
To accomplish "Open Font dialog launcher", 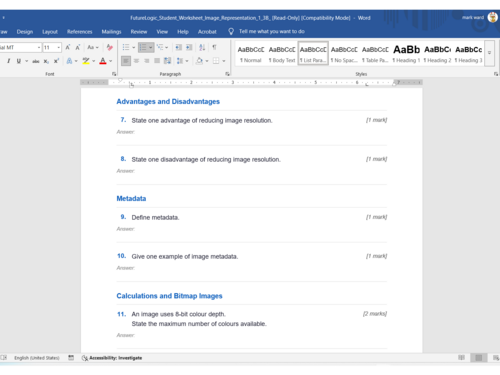I will 114,74.
